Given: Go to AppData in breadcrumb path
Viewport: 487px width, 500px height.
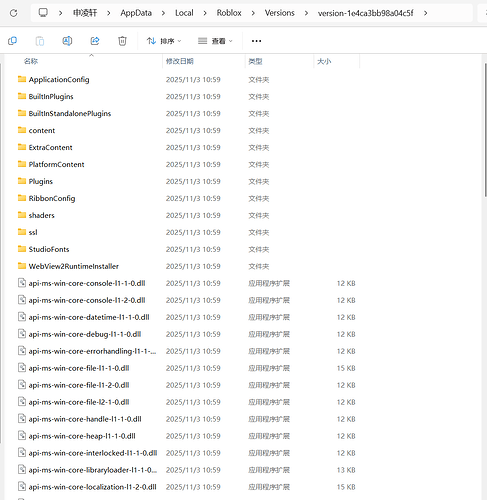Looking at the screenshot, I should 136,13.
